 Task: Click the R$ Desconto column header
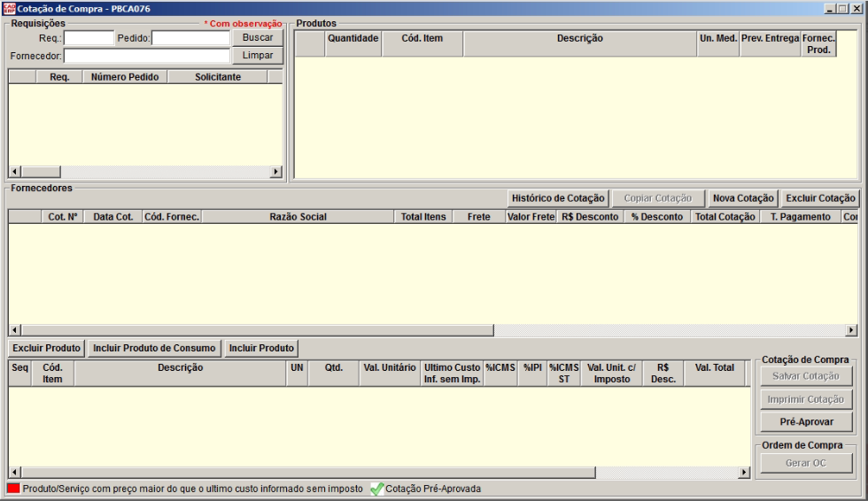[590, 217]
